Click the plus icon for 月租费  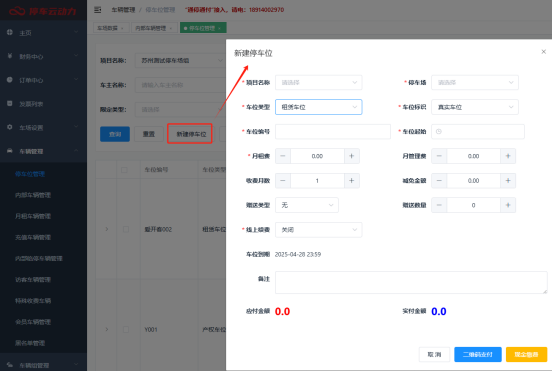(352, 156)
